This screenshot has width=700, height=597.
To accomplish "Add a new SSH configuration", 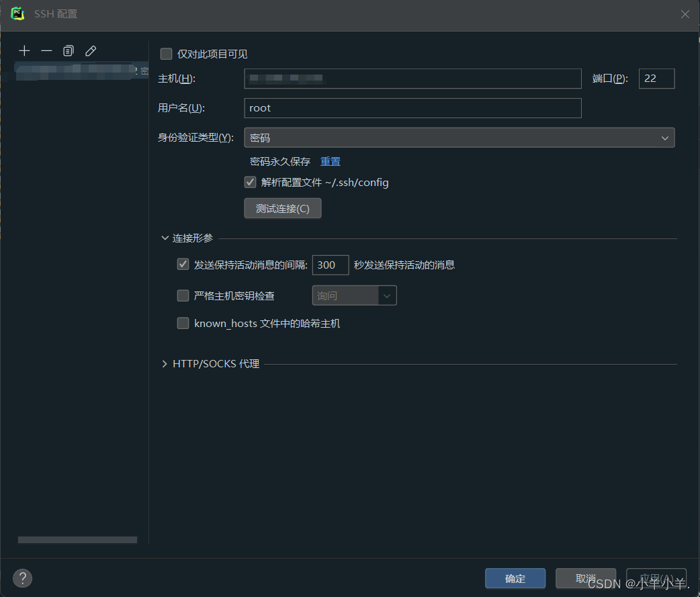I will (24, 50).
